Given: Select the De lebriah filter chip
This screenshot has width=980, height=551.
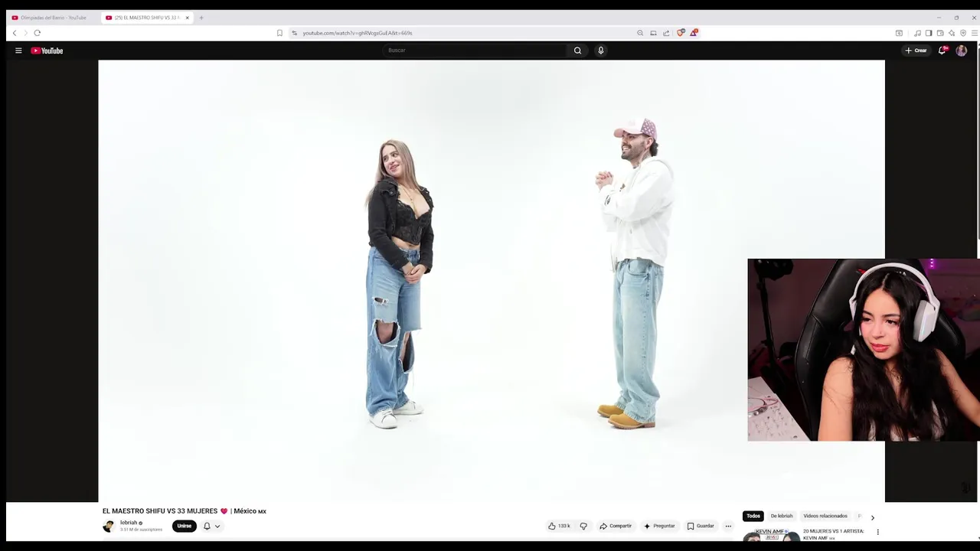Looking at the screenshot, I should (x=782, y=516).
